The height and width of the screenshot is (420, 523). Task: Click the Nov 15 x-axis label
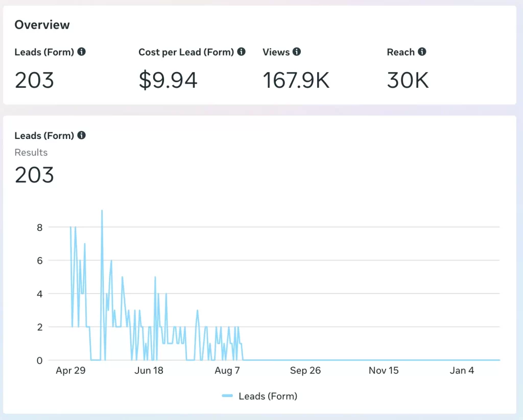click(384, 370)
